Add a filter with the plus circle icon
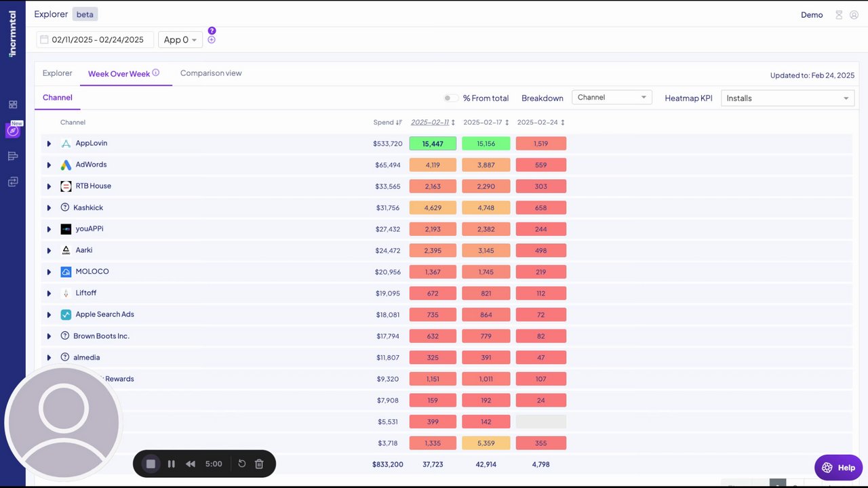This screenshot has height=488, width=868. (x=212, y=40)
